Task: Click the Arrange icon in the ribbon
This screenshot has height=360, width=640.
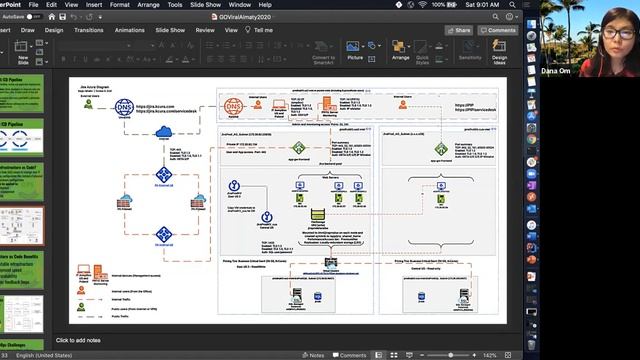Action: pyautogui.click(x=398, y=46)
